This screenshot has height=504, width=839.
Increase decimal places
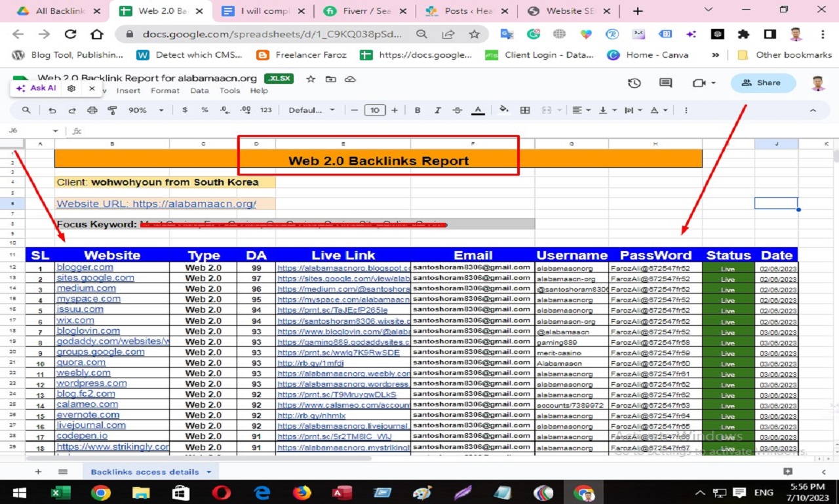[x=245, y=110]
